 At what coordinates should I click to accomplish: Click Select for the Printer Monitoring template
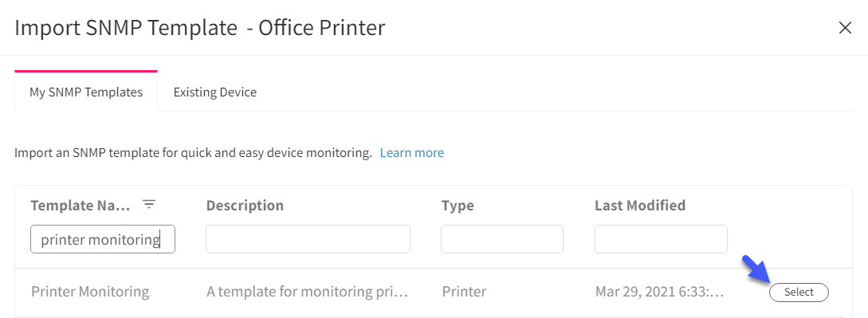(799, 292)
